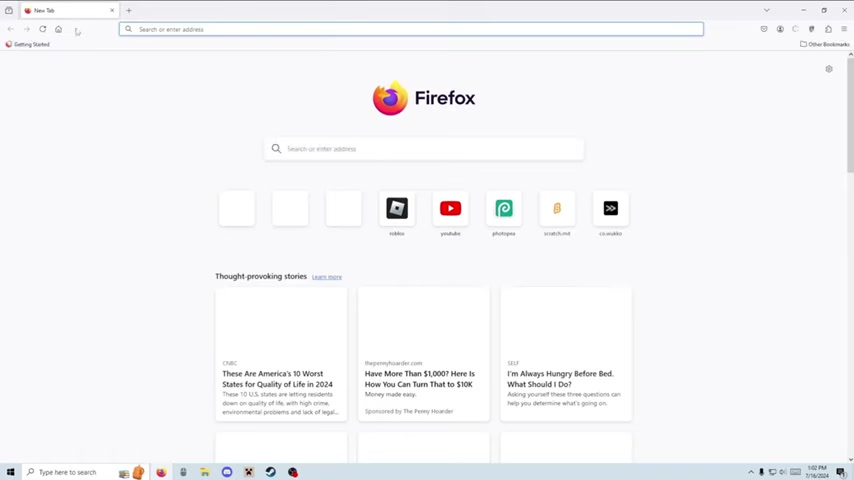Open the Firefox hamburger application menu

[844, 29]
